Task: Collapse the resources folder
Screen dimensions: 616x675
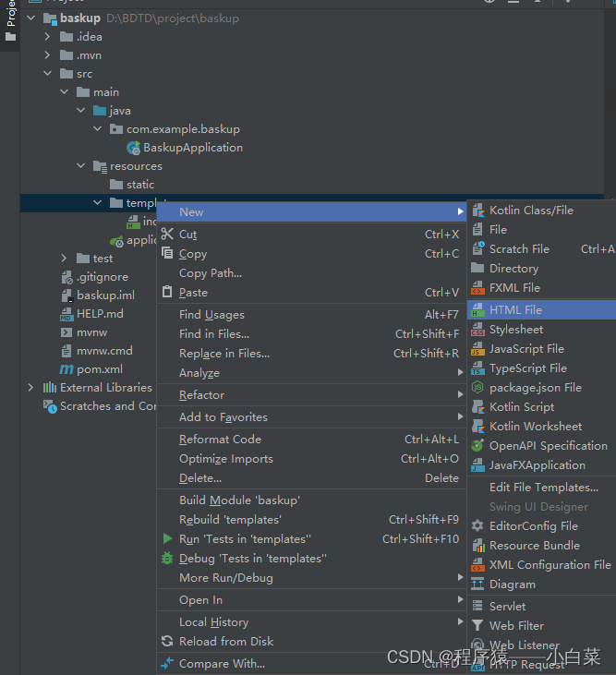Action: click(x=81, y=165)
